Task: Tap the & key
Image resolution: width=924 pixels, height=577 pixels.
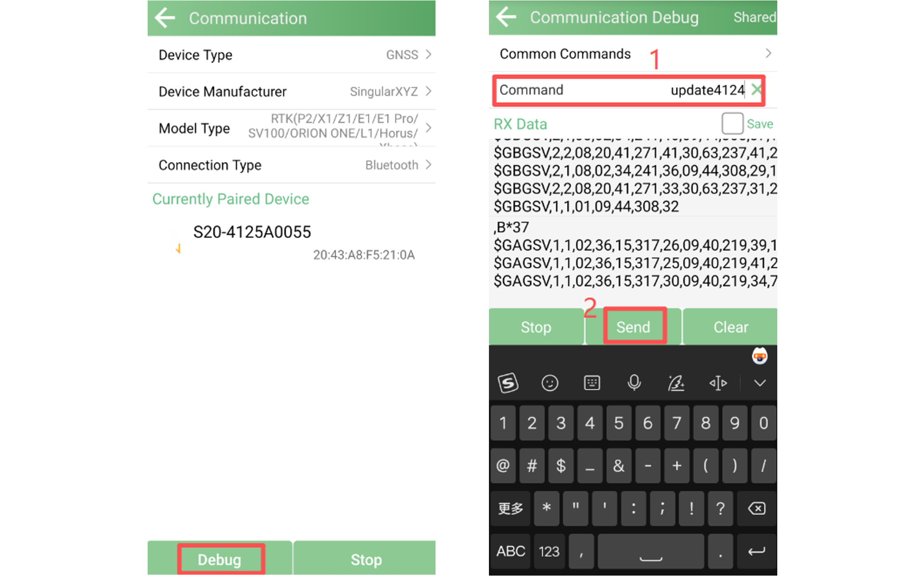Action: pos(619,466)
